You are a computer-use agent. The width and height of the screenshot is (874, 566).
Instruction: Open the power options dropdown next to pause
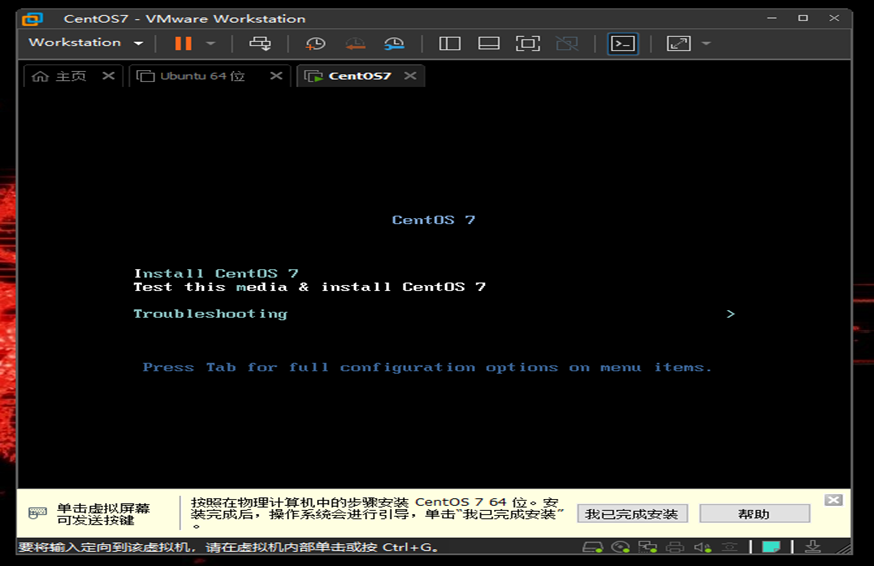pos(211,43)
